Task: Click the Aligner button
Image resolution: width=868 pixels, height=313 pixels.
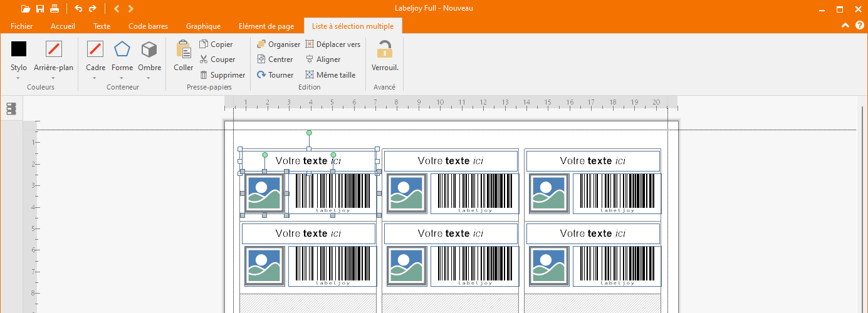Action: click(323, 59)
